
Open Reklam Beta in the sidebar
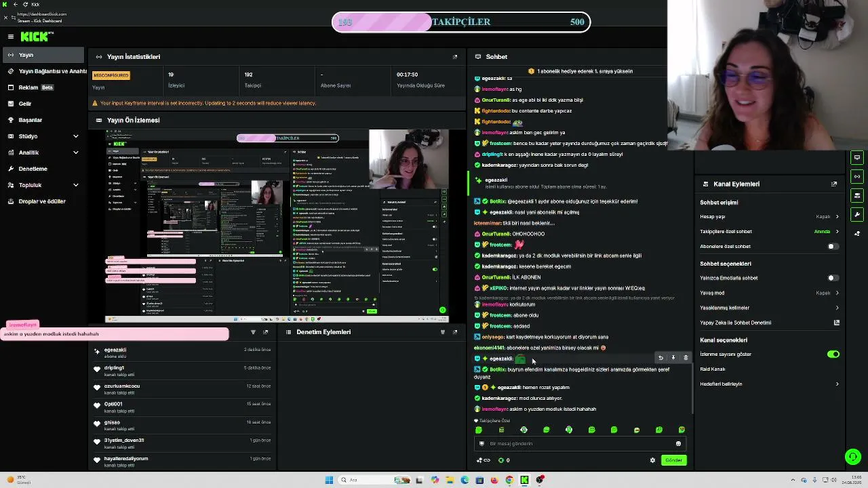[x=43, y=87]
